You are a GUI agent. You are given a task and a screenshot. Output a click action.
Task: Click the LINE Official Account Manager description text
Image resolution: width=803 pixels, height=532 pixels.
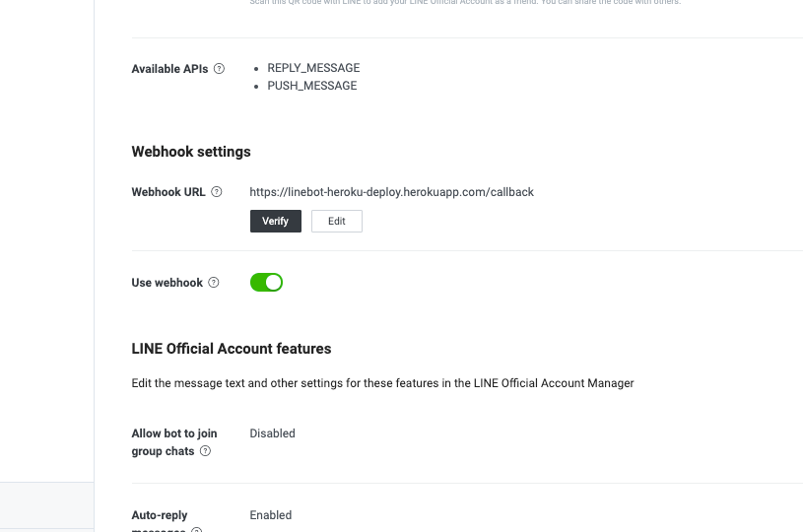click(x=382, y=383)
